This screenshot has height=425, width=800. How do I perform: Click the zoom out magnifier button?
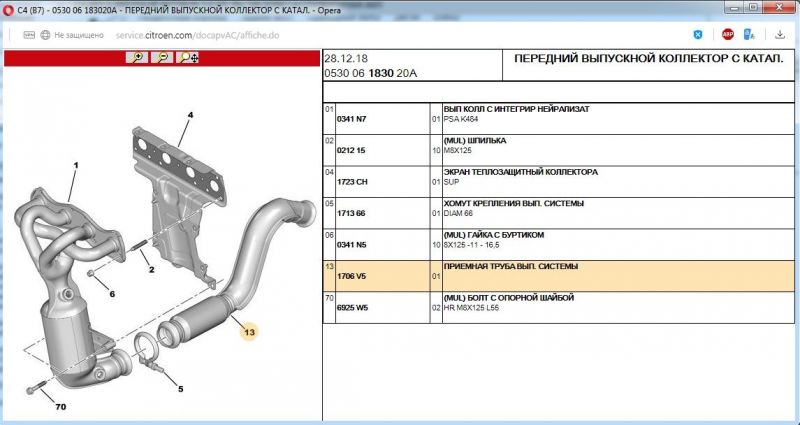click(x=162, y=58)
